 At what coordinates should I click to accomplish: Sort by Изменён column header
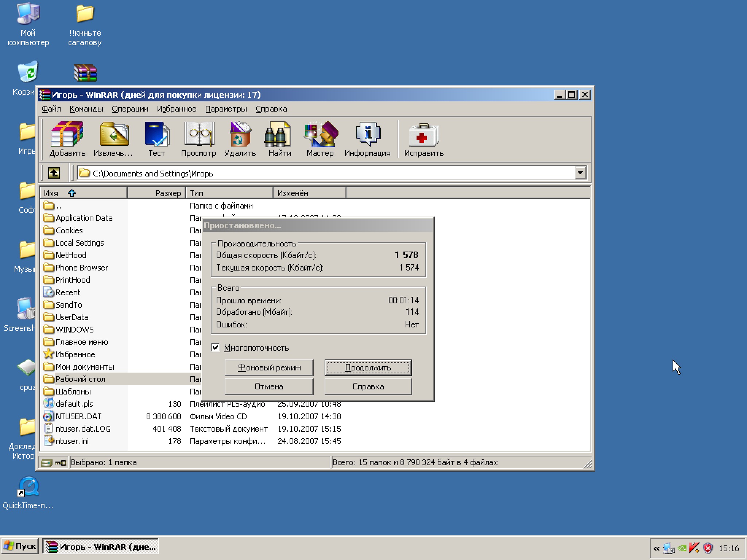(310, 193)
